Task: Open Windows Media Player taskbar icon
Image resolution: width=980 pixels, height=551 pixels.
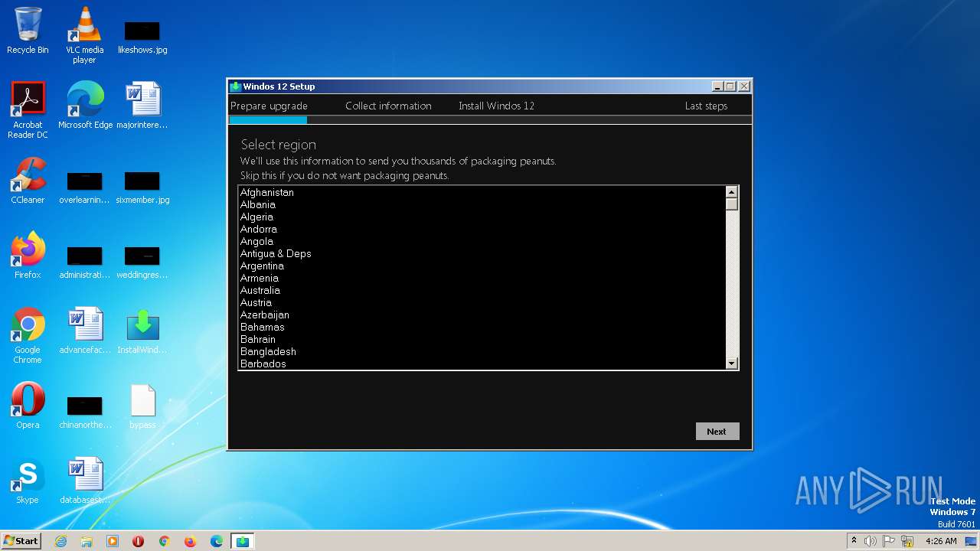Action: (113, 541)
